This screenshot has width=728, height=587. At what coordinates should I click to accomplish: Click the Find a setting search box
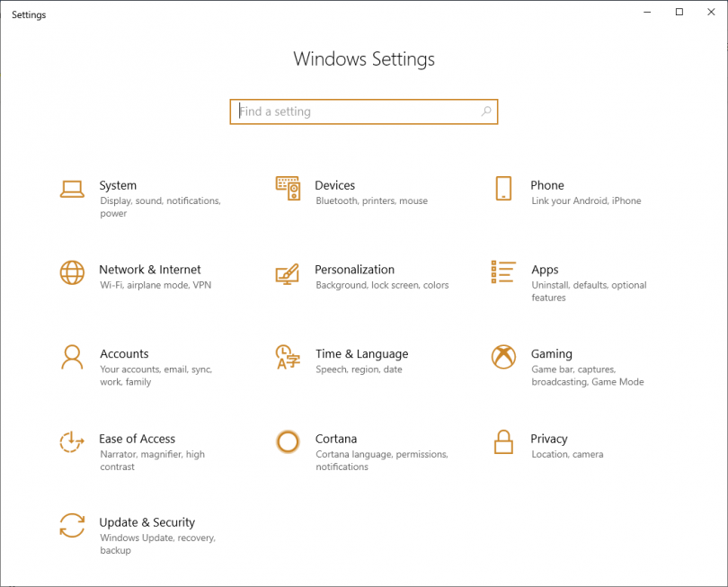coord(364,111)
